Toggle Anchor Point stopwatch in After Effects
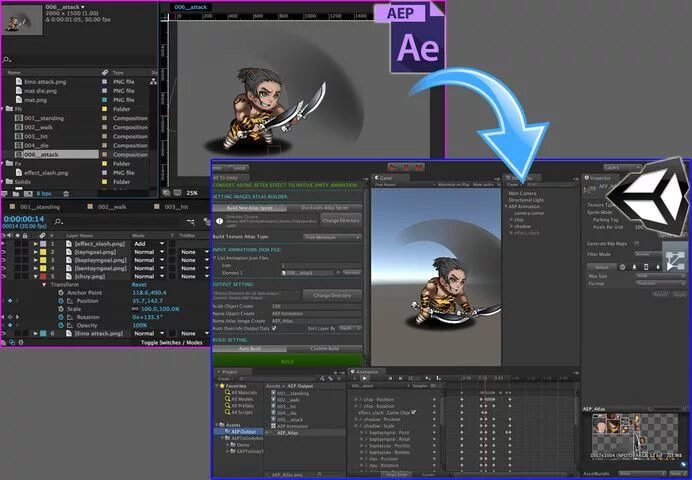This screenshot has width=692, height=480. click(61, 292)
